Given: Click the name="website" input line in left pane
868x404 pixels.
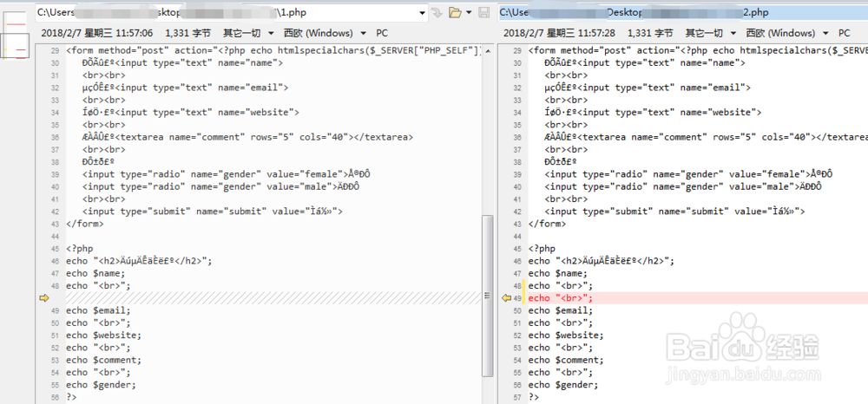Looking at the screenshot, I should pos(190,112).
